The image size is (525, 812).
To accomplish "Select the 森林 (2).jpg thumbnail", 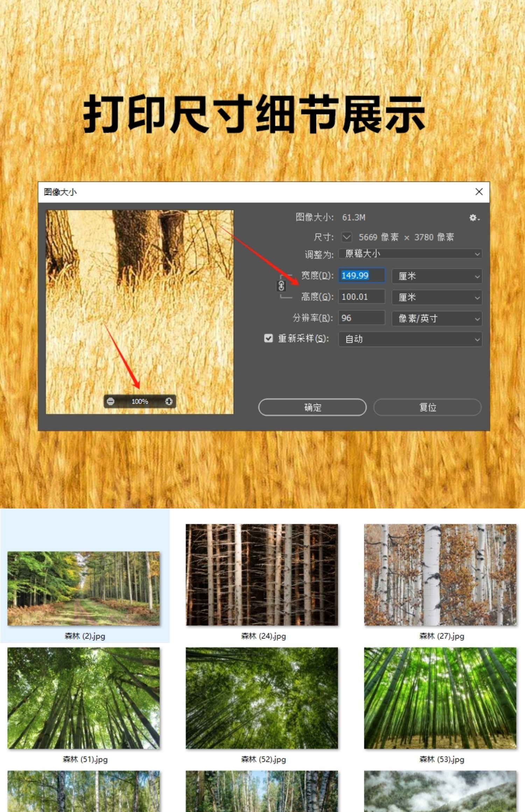I will pos(84,588).
